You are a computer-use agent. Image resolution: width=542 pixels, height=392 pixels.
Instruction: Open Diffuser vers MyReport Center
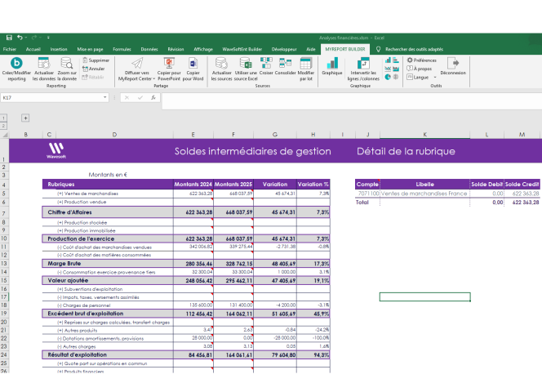137,69
